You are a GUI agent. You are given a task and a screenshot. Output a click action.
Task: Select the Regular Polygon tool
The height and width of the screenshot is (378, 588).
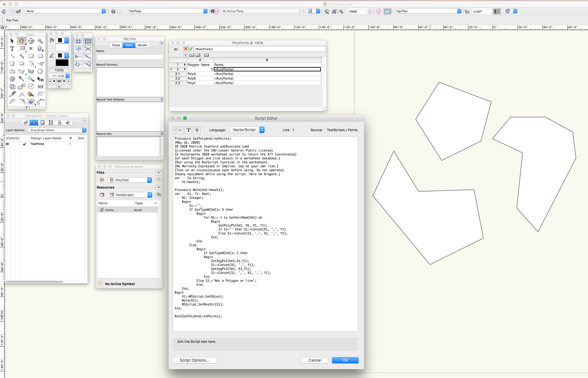point(40,71)
